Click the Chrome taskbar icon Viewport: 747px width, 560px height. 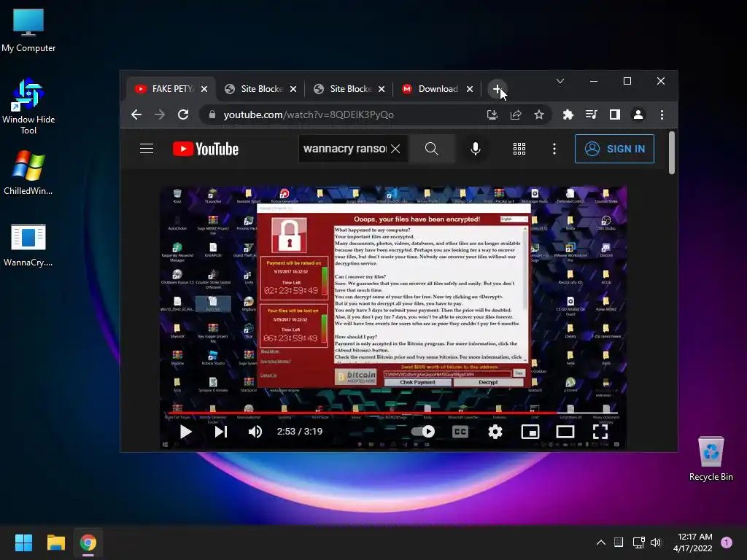pyautogui.click(x=88, y=542)
